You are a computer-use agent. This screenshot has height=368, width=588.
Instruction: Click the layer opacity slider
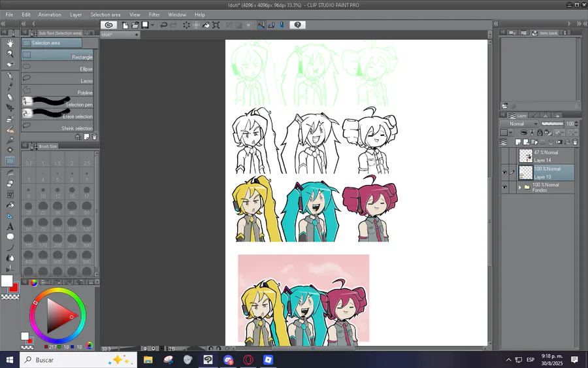pyautogui.click(x=552, y=124)
